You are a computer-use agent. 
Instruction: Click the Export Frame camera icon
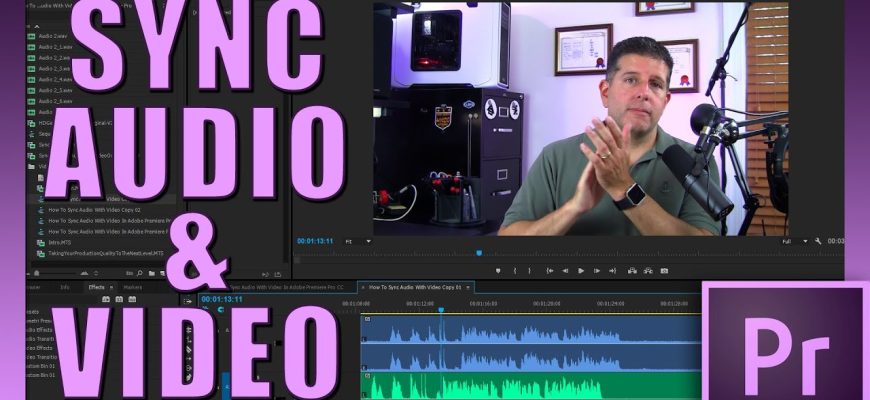pos(664,270)
